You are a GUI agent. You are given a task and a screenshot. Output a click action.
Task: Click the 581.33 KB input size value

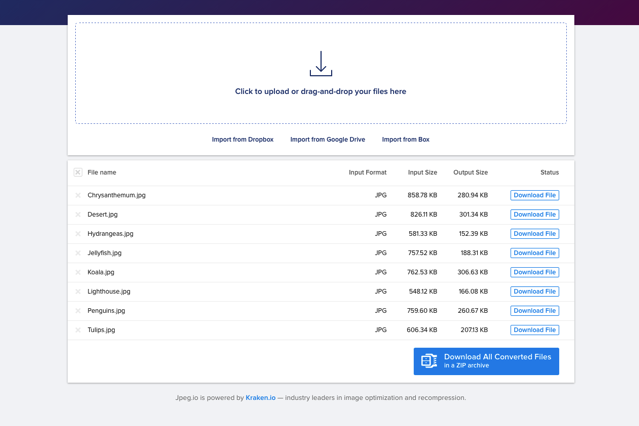click(423, 234)
